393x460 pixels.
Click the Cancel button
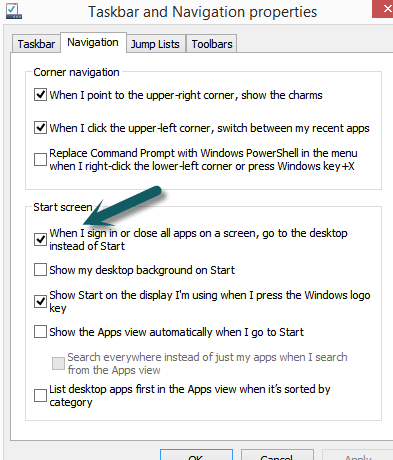pyautogui.click(x=277, y=455)
